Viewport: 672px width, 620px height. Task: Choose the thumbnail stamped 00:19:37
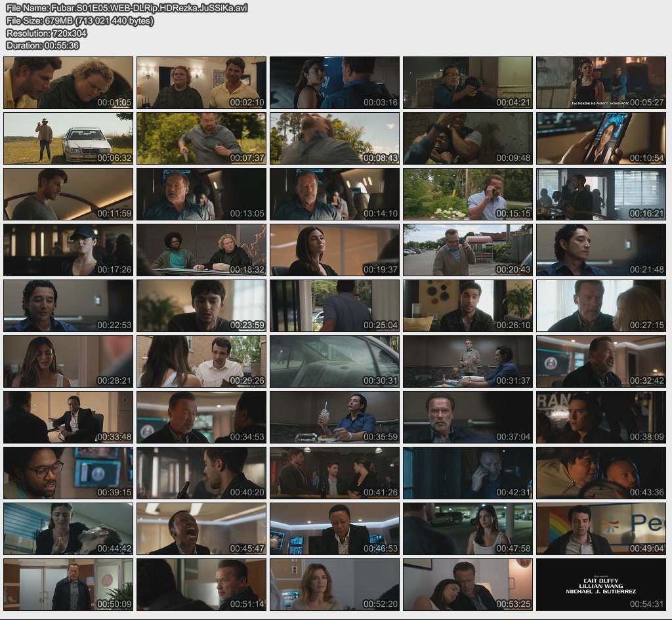pos(335,250)
